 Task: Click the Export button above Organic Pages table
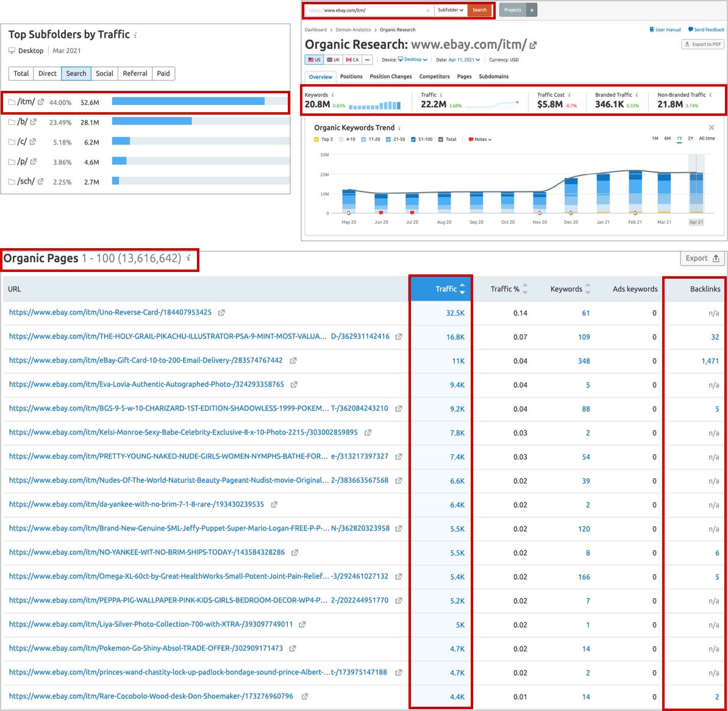coord(702,258)
